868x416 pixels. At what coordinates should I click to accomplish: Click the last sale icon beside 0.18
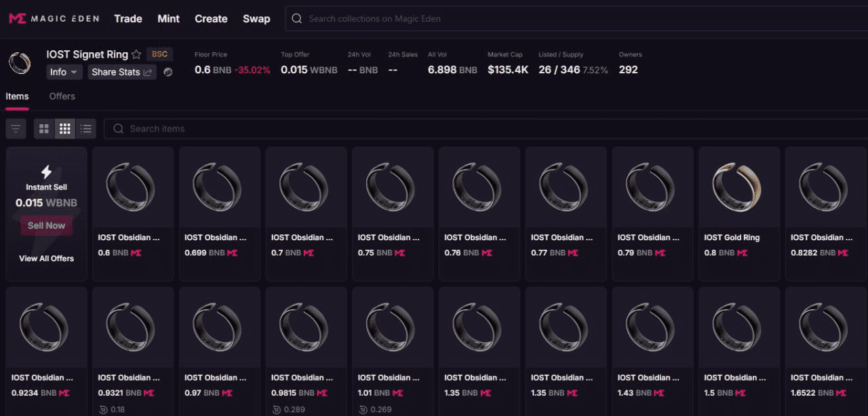point(102,409)
